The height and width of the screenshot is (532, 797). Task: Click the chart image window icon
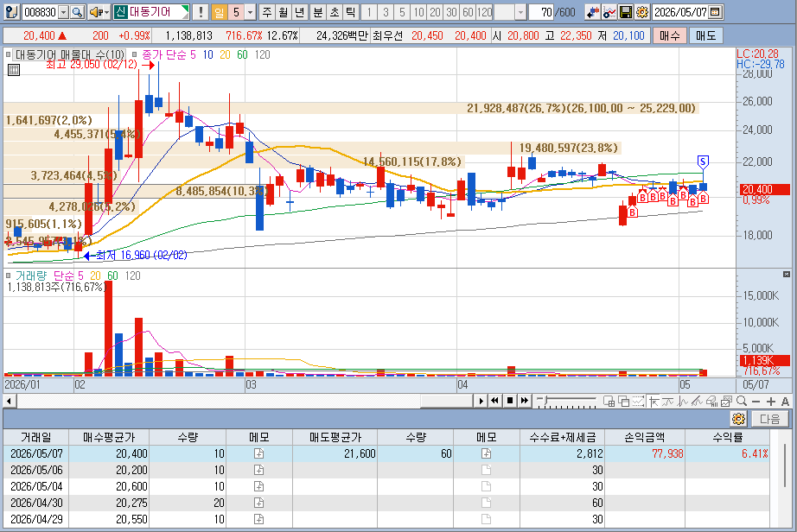pos(726,401)
